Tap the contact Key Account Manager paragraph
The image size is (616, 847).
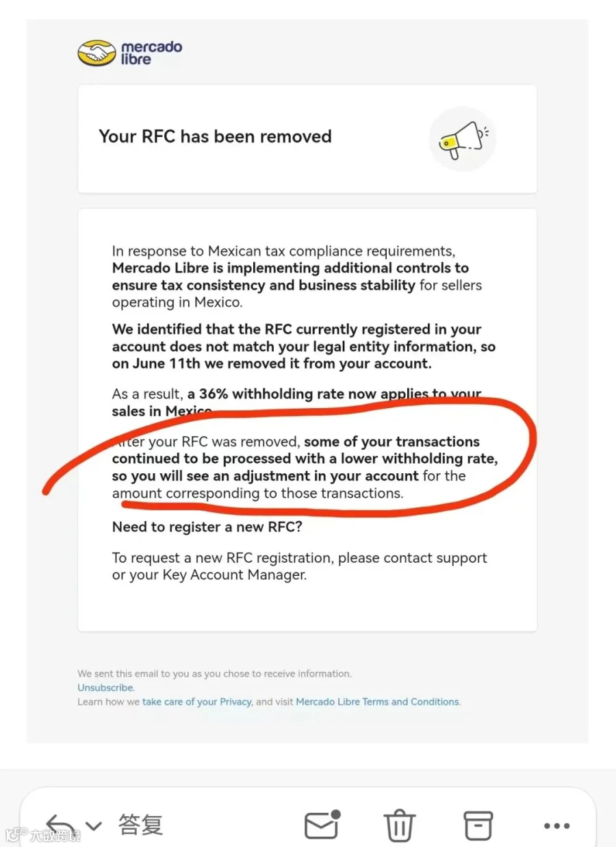point(300,566)
